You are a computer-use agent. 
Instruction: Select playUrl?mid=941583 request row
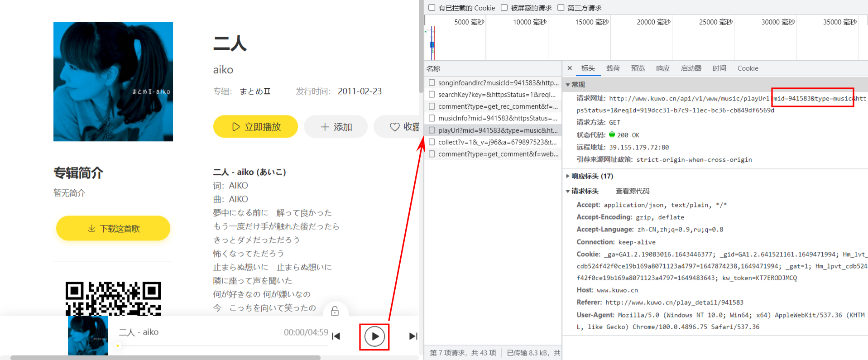click(493, 130)
